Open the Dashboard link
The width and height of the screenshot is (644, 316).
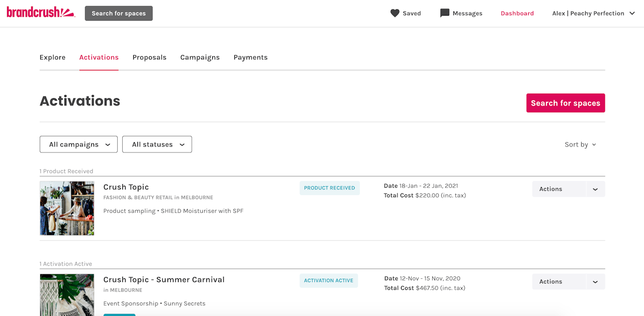[517, 14]
